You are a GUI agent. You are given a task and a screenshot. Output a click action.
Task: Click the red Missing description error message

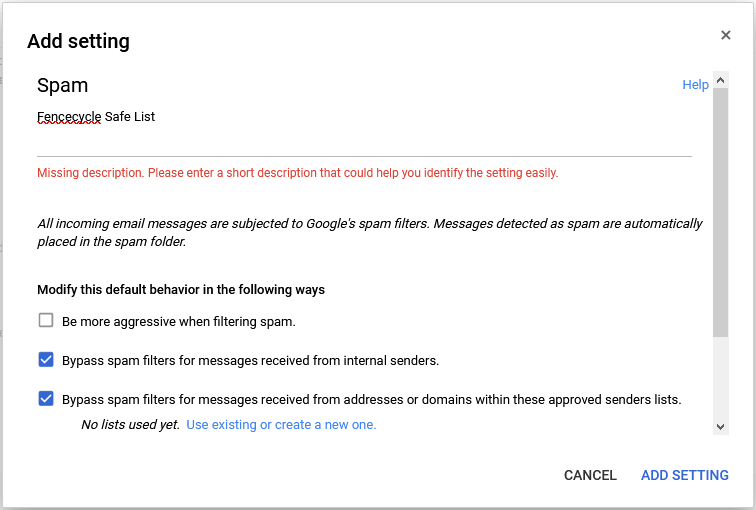(297, 173)
